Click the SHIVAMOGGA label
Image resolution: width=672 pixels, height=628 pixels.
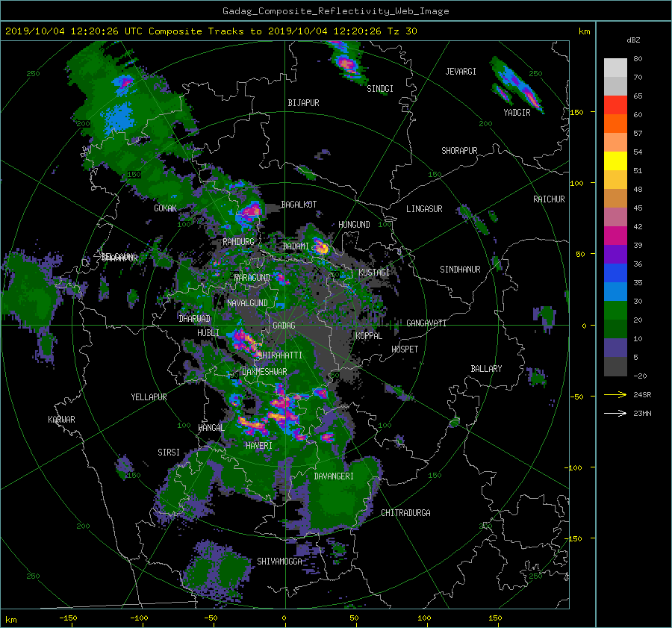point(279,562)
